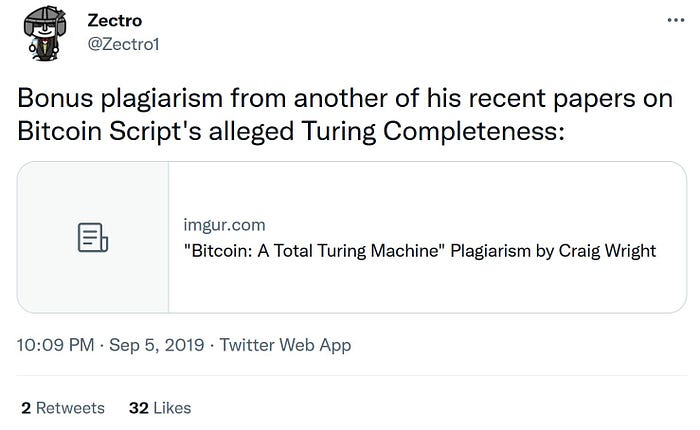Select the word "Likes" label
The image size is (700, 430).
tap(172, 408)
